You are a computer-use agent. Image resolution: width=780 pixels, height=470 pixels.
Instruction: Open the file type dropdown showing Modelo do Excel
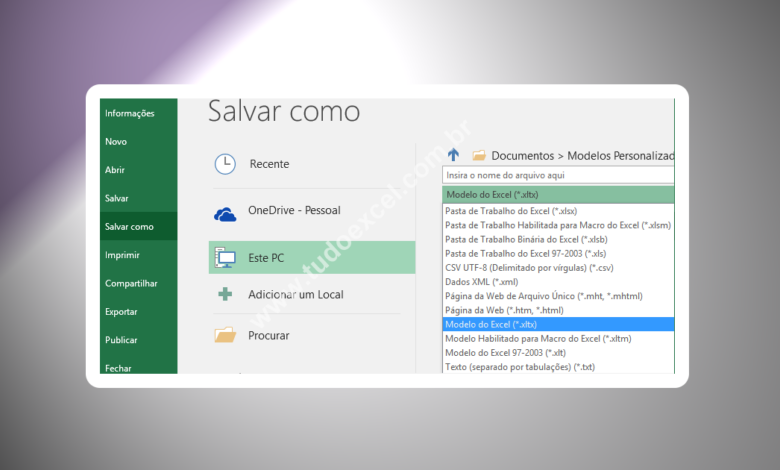point(558,195)
